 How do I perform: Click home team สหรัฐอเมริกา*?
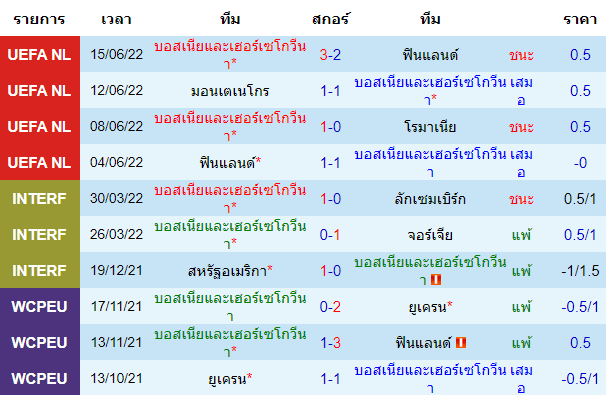click(230, 271)
